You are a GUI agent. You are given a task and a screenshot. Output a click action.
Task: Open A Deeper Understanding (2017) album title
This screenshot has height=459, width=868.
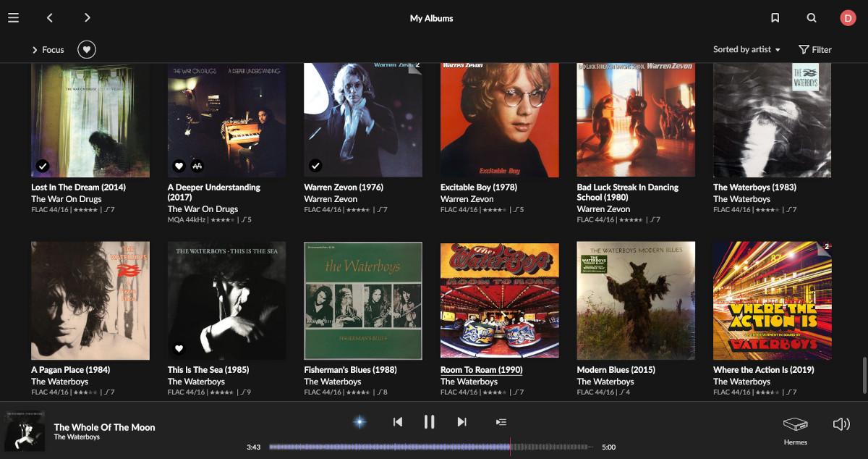(214, 192)
